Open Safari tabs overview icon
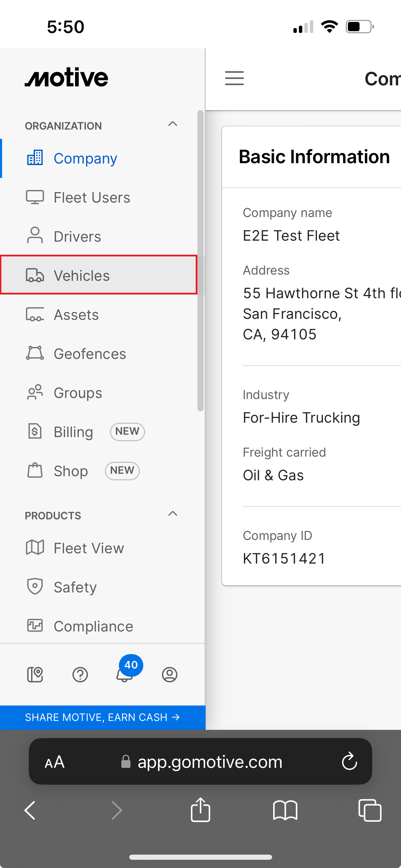The image size is (401, 868). point(370,810)
